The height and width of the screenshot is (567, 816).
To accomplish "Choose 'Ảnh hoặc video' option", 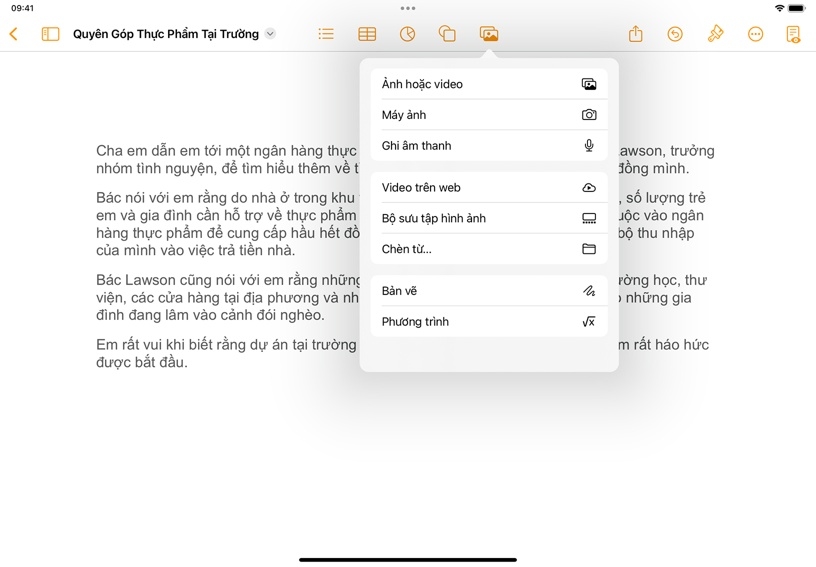I will [x=488, y=84].
